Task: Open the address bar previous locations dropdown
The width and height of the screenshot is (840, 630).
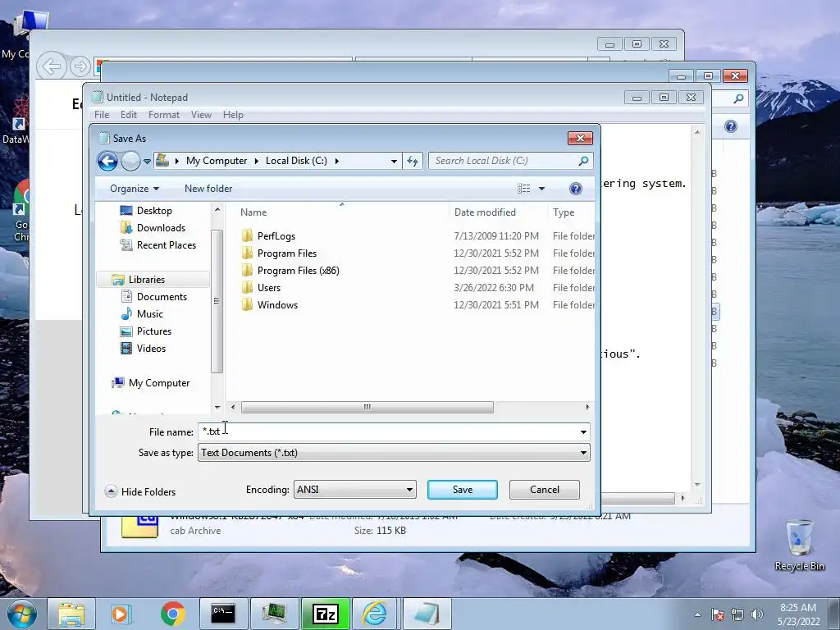Action: tap(394, 161)
